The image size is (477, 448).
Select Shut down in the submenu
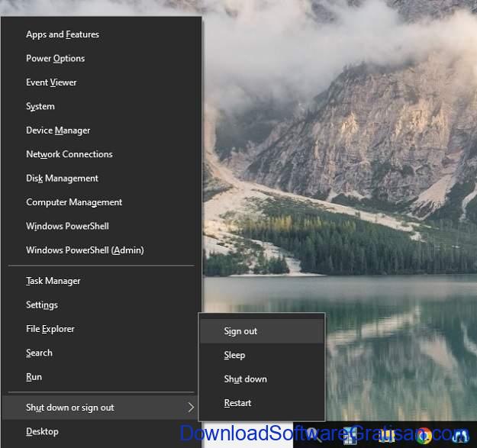[262, 379]
